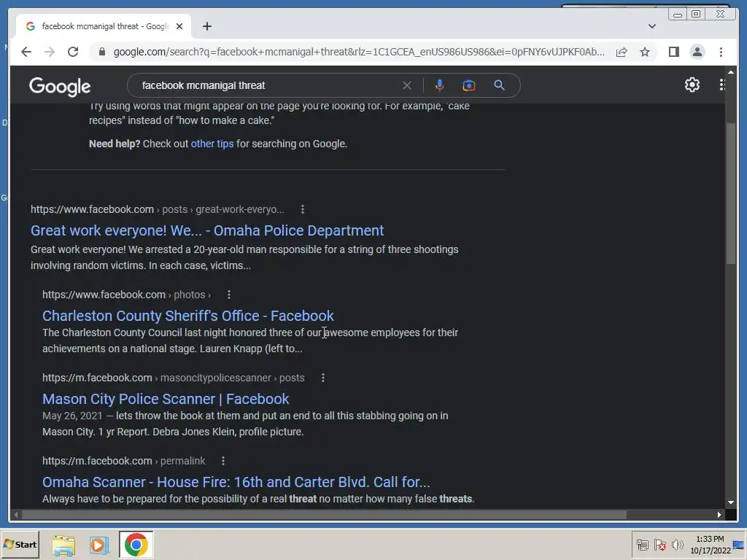Open Omaha Police Department result
This screenshot has width=747, height=560.
coord(207,230)
